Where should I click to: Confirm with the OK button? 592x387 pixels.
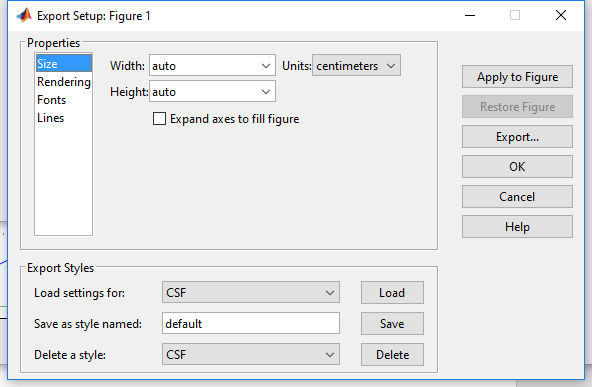point(517,167)
